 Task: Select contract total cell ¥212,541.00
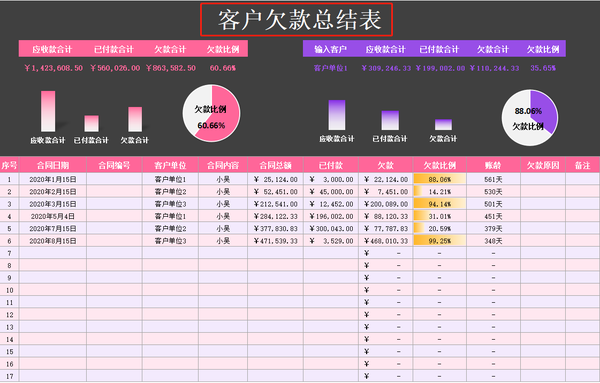point(276,204)
